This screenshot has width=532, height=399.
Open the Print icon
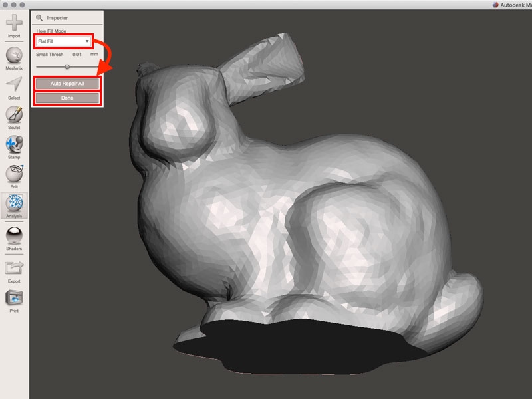pyautogui.click(x=14, y=297)
